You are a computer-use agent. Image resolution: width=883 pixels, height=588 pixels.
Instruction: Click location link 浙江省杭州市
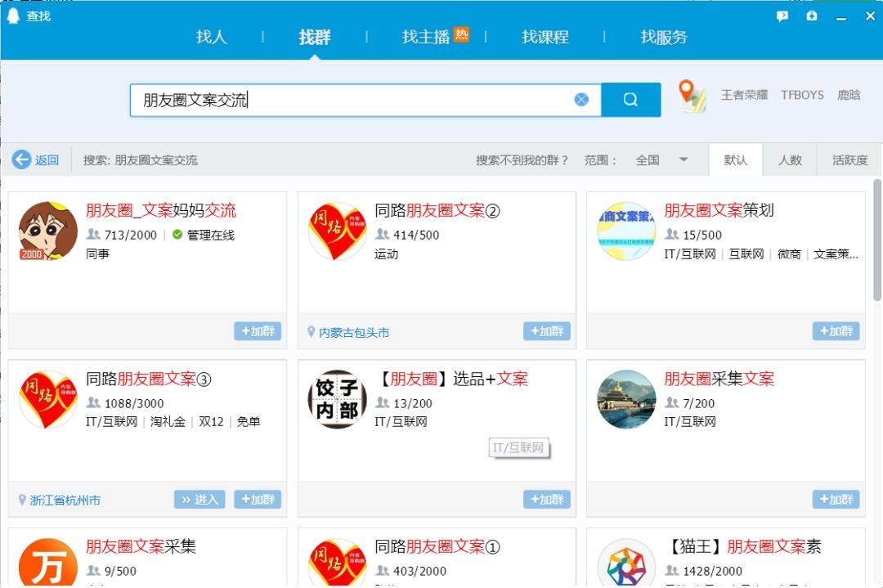pos(65,500)
